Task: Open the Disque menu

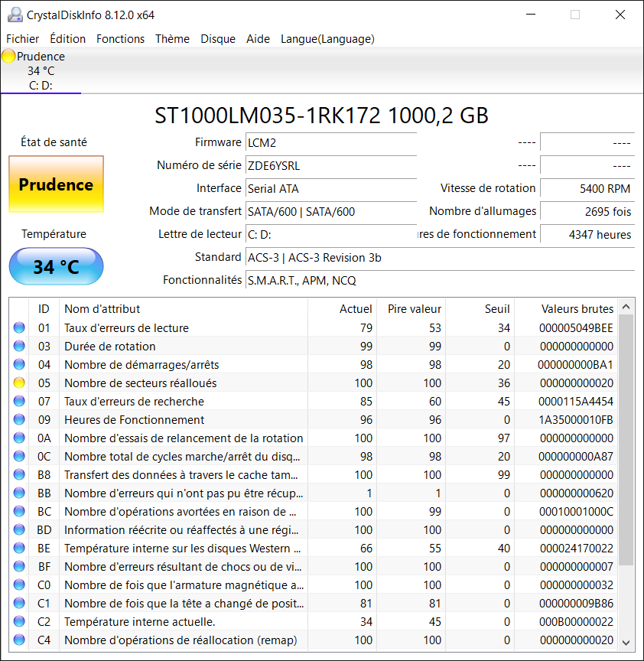Action: (218, 39)
